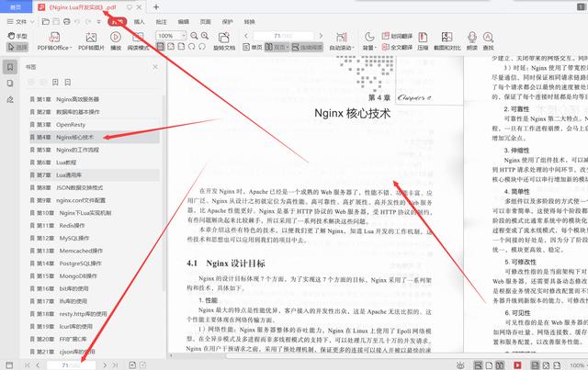Open annotations panel icon in left sidebar
The width and height of the screenshot is (588, 370).
10,99
